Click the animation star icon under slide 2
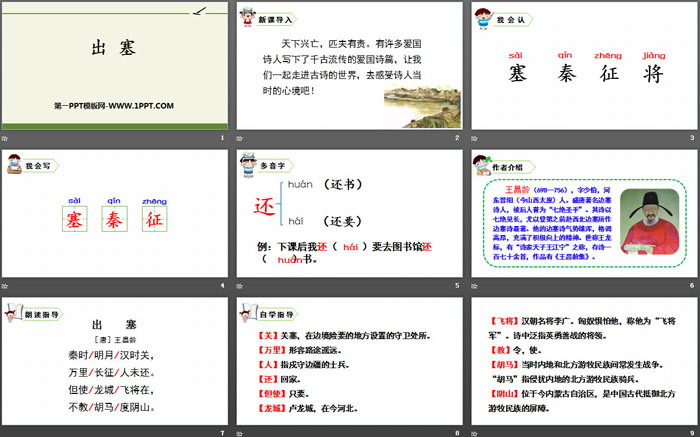Viewport: 700px width, 437px height. 240,139
